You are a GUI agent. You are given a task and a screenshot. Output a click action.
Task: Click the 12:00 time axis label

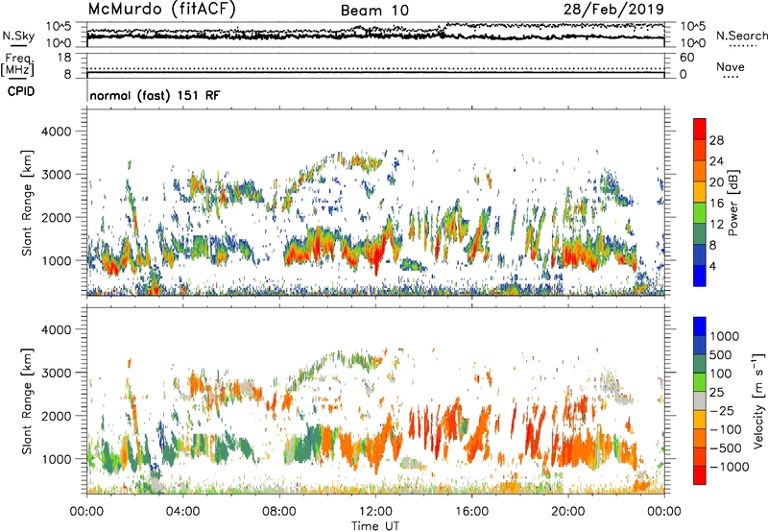pyautogui.click(x=375, y=511)
